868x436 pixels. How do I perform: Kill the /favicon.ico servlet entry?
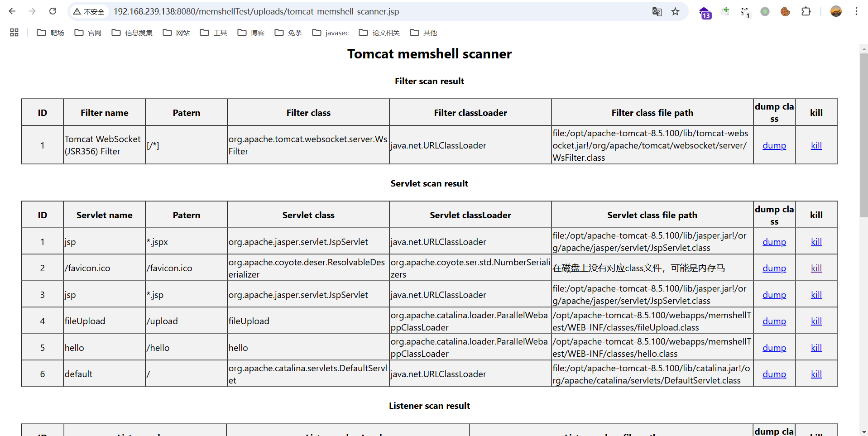pos(816,268)
